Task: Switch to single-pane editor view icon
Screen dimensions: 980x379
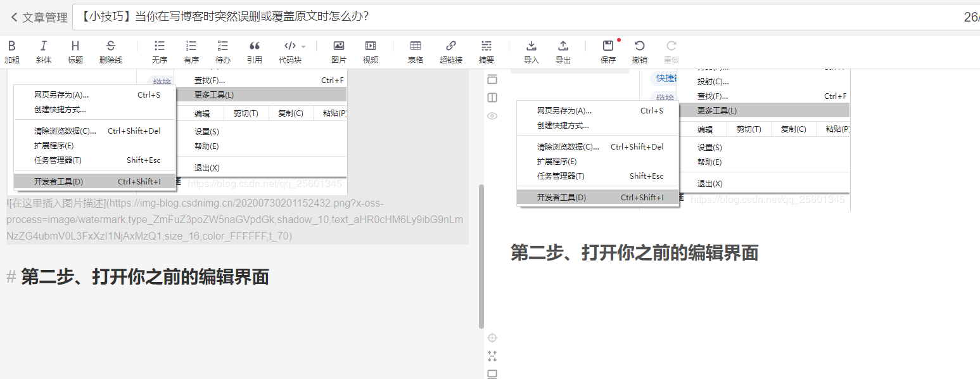Action: [492, 79]
